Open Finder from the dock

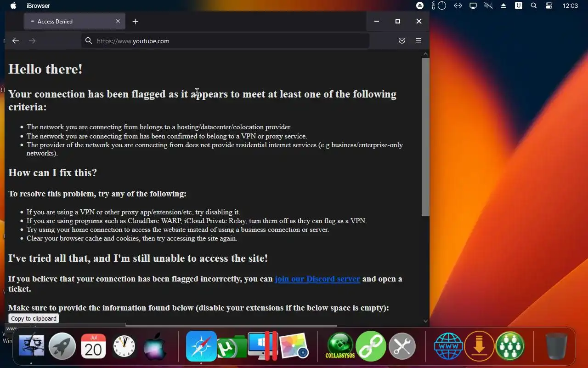click(31, 346)
